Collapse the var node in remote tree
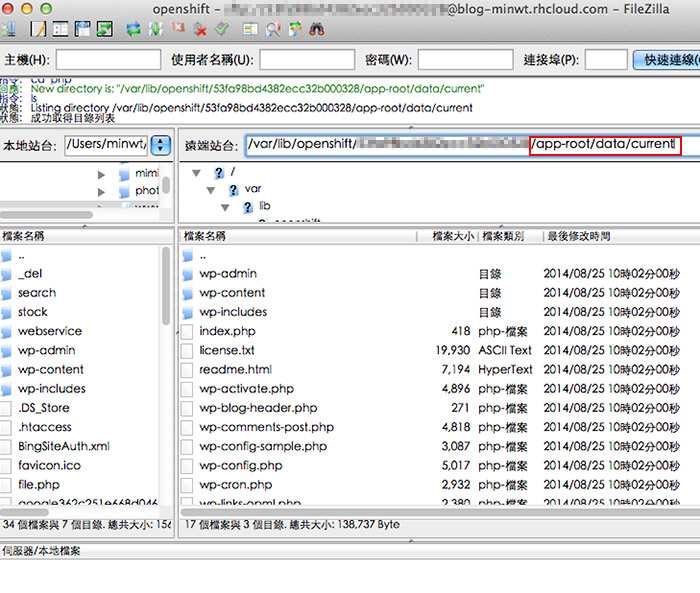Viewport: 700px width, 593px height. (211, 190)
